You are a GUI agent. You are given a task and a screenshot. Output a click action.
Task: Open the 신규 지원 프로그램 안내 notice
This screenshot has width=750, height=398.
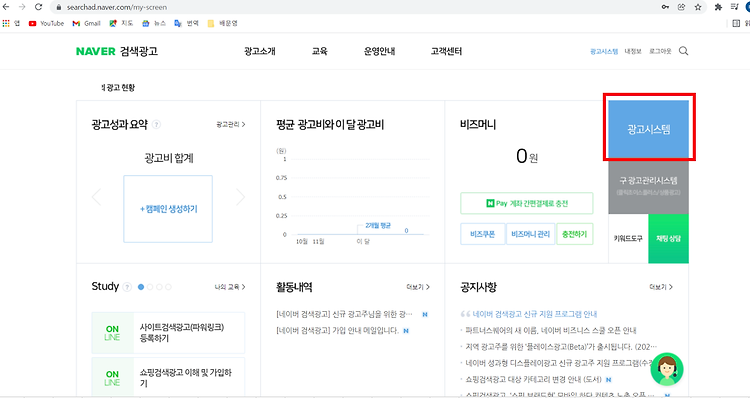point(535,314)
